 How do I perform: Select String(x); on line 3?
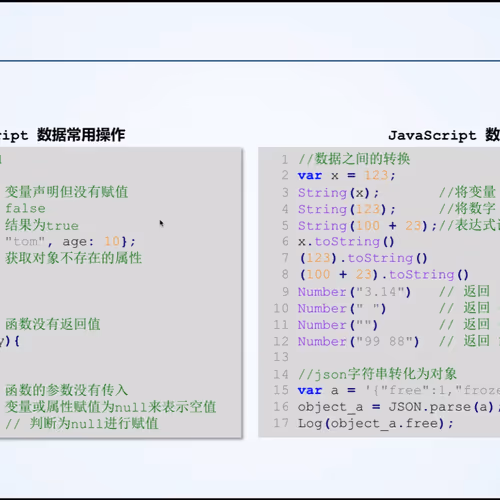pos(338,193)
